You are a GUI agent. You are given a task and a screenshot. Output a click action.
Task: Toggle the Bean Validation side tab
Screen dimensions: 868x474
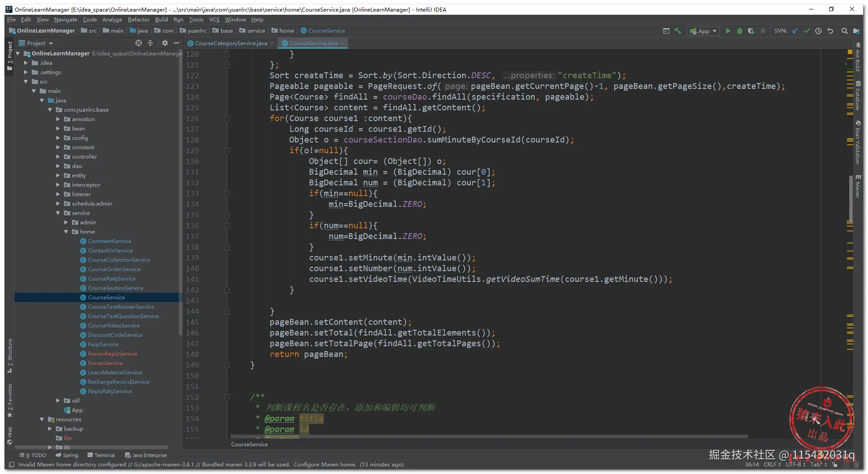pos(858,143)
